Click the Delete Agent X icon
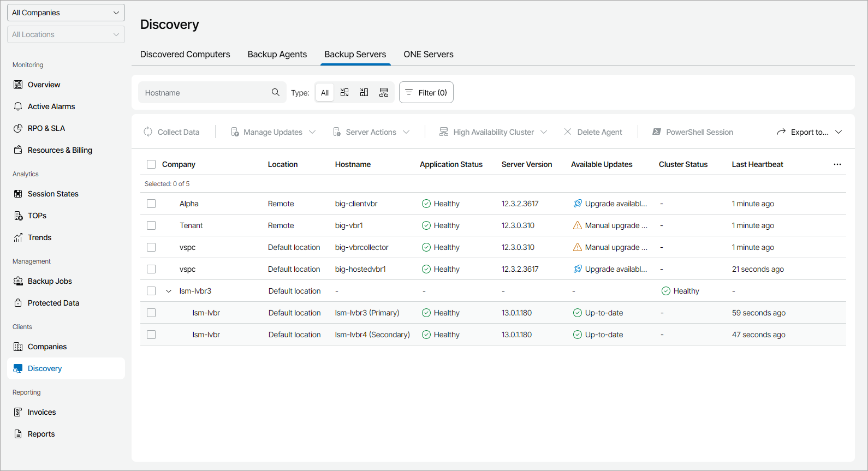The height and width of the screenshot is (471, 868). [568, 132]
